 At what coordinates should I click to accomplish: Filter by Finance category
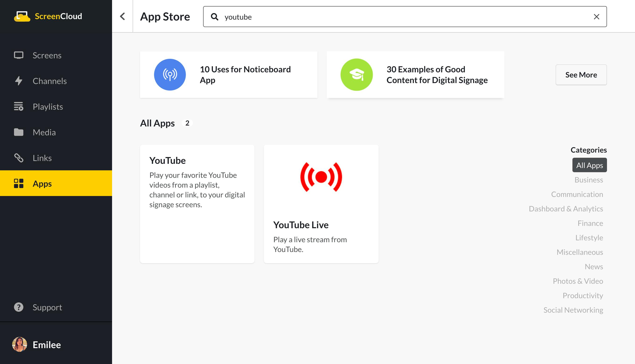tap(590, 223)
